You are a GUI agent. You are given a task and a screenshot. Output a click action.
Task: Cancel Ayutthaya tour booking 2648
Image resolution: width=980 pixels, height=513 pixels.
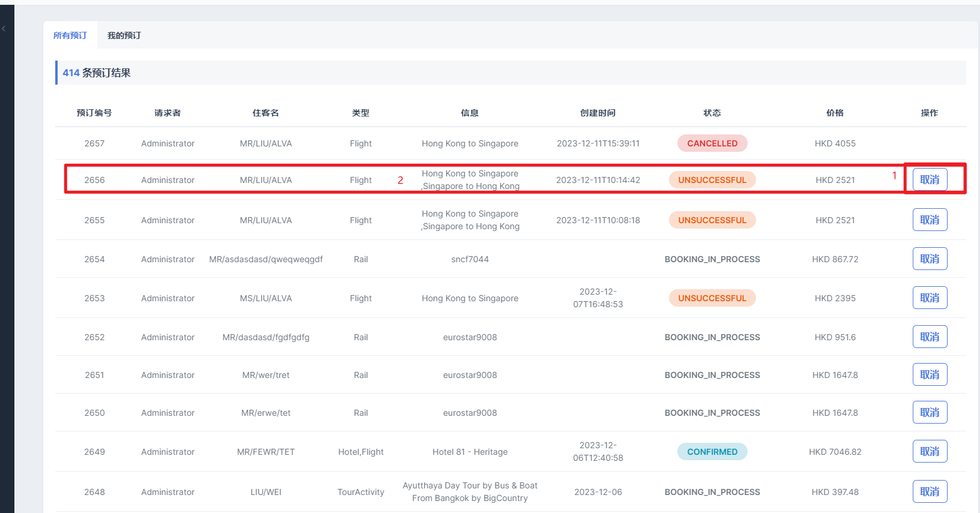(x=930, y=491)
